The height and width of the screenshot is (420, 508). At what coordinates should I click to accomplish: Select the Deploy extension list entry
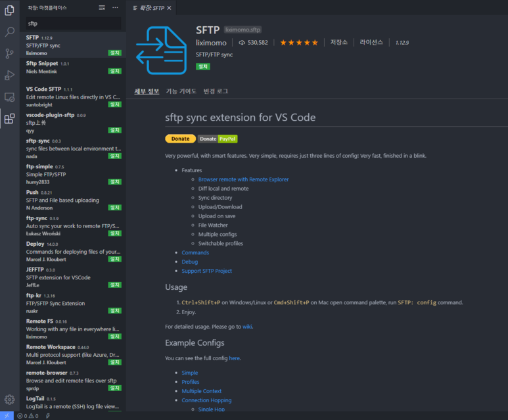pyautogui.click(x=73, y=252)
